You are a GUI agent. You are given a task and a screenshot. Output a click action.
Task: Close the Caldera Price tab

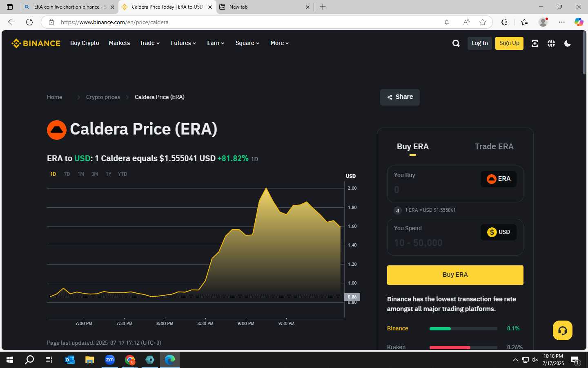[210, 7]
